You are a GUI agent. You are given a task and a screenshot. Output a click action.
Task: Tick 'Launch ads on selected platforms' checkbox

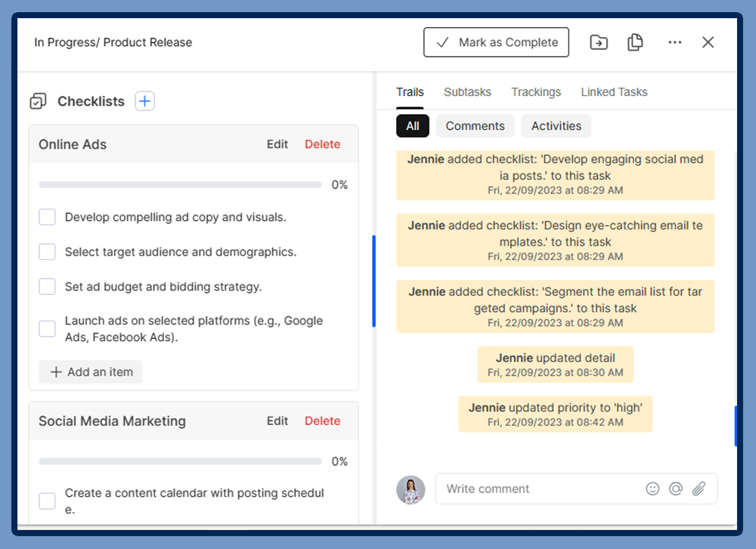click(47, 329)
